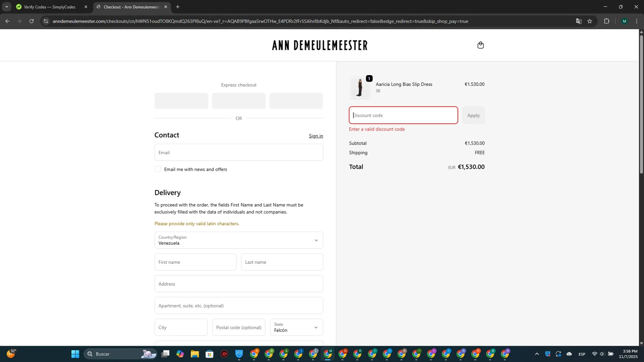Viewport: 644px width, 362px height.
Task: Open Task View on the taskbar
Action: tap(165, 354)
